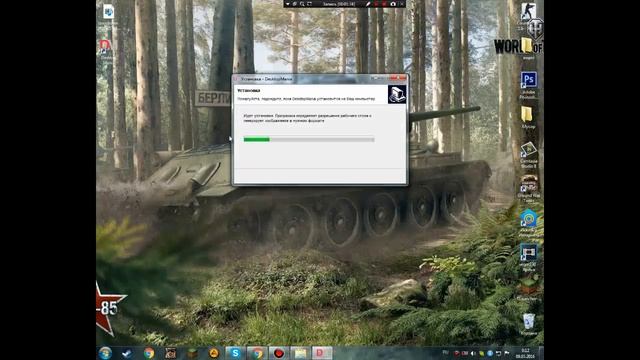The width and height of the screenshot is (640, 360).
Task: Click the installer computer logo image
Action: 396,95
